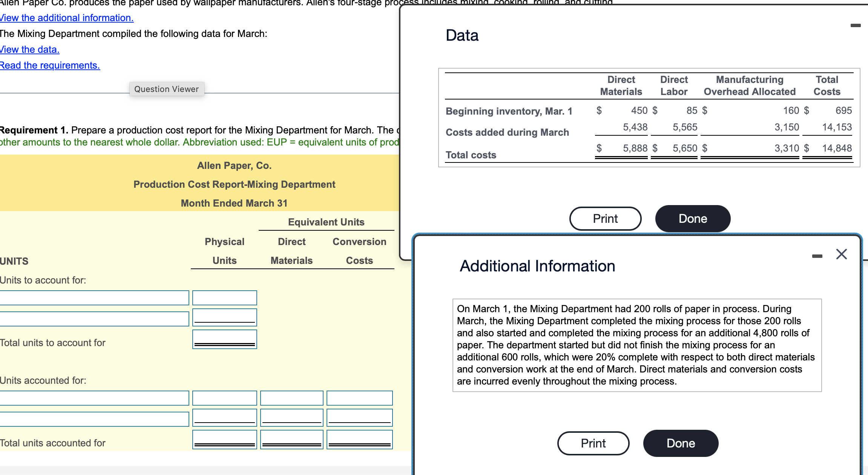Click Print in the Data dialog
This screenshot has height=475, width=868.
coord(605,218)
